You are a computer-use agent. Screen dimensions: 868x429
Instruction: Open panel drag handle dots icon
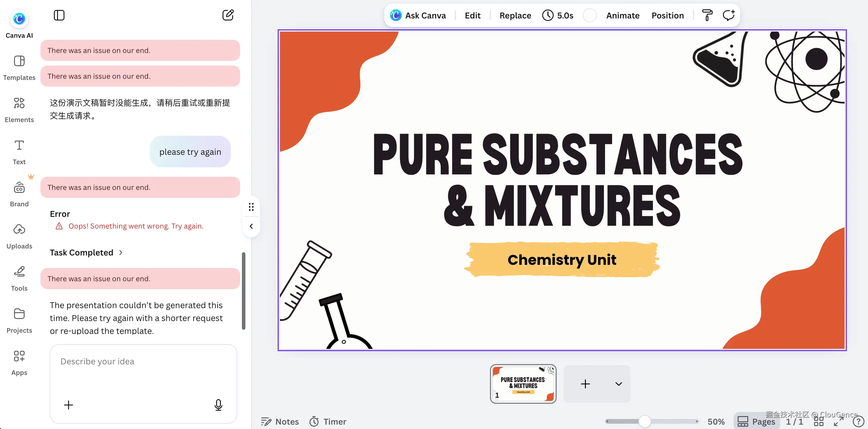click(x=251, y=207)
